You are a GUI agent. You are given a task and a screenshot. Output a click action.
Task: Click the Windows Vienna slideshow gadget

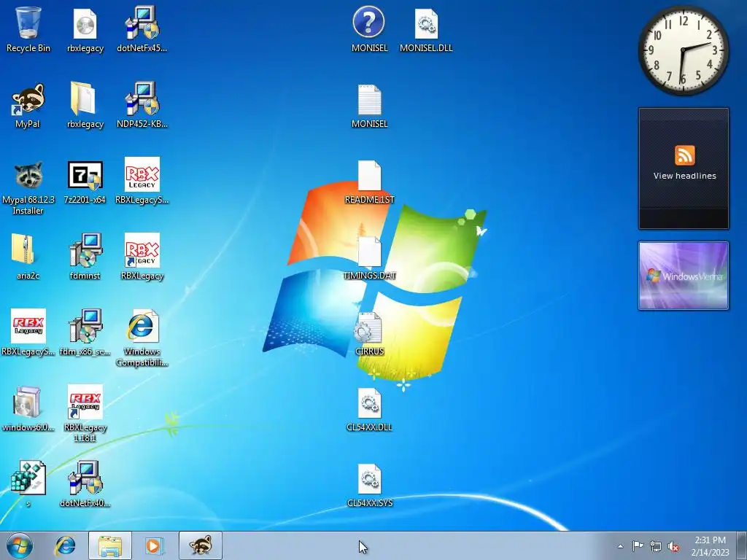683,276
